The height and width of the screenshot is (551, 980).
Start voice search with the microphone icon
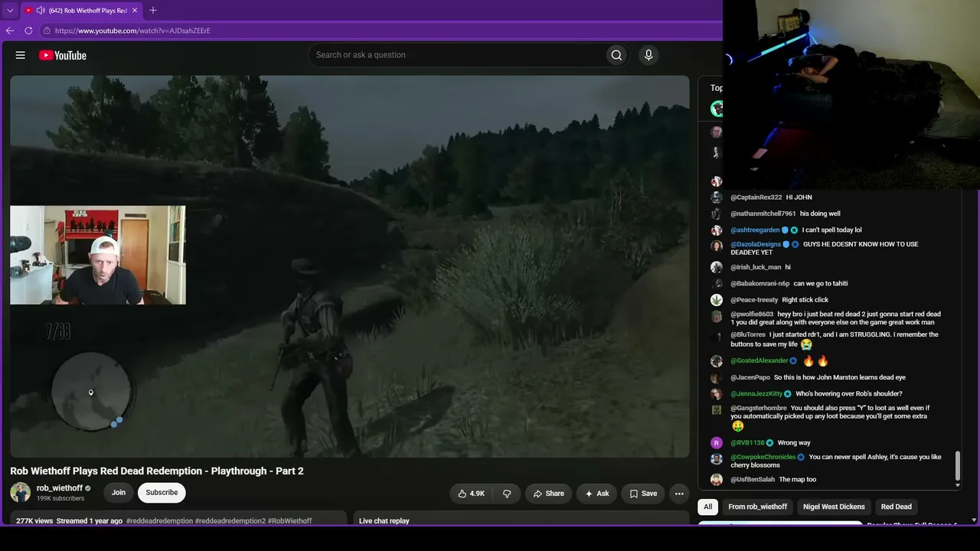tap(648, 55)
